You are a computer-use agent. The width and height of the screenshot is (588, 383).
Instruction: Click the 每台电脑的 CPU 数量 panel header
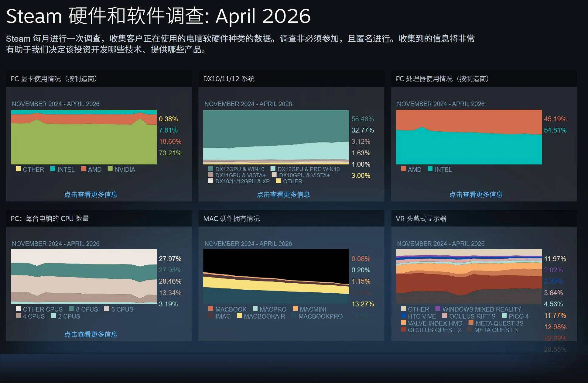[99, 219]
